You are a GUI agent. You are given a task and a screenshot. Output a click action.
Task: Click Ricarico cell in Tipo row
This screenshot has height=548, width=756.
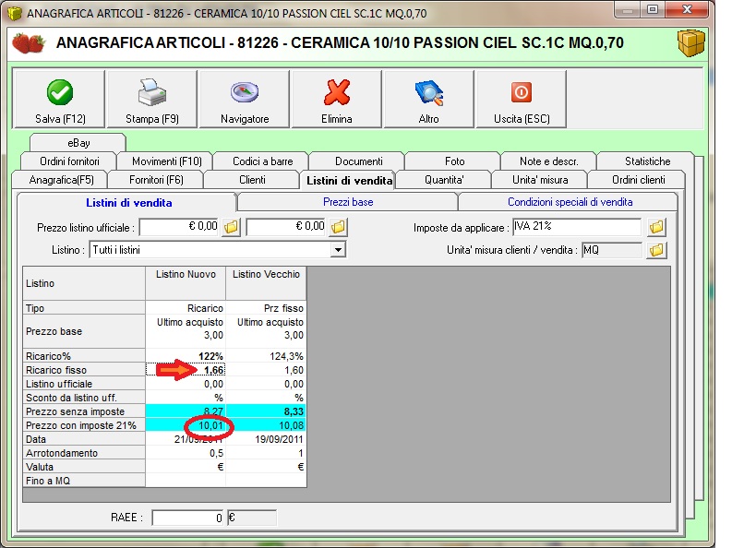pos(186,308)
